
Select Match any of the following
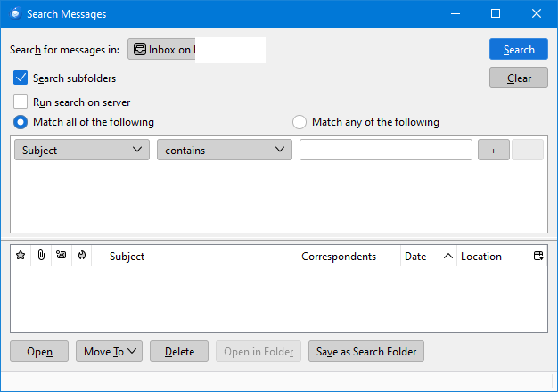click(x=300, y=122)
